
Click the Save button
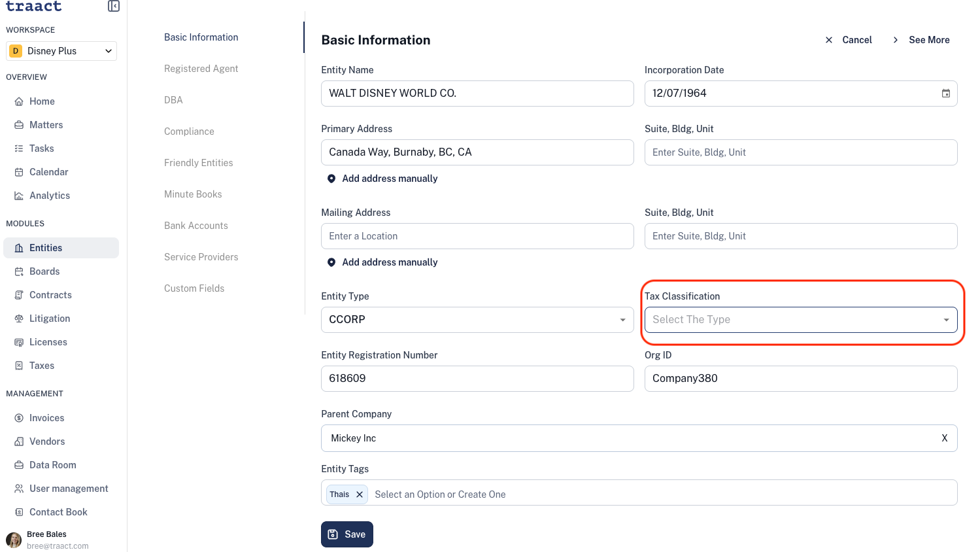pos(347,534)
